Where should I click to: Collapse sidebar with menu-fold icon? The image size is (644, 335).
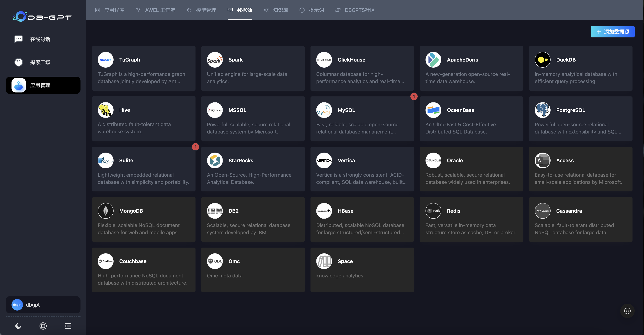coord(68,326)
